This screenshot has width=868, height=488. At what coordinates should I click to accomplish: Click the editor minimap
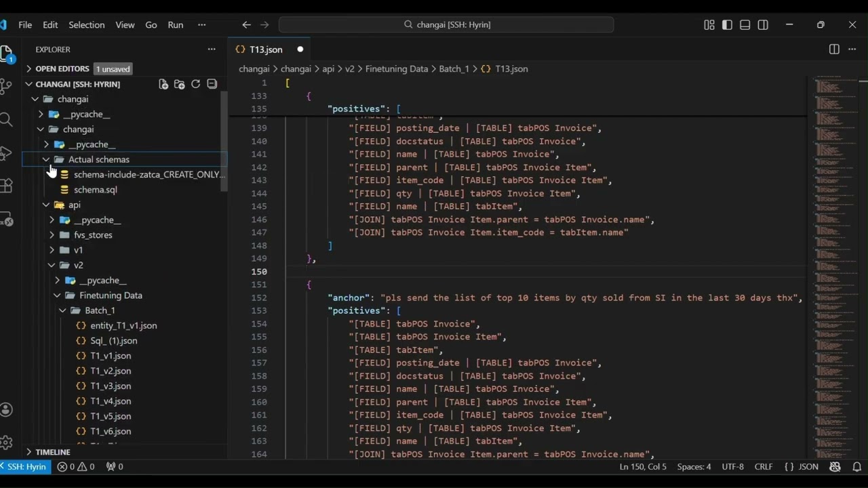click(x=837, y=268)
